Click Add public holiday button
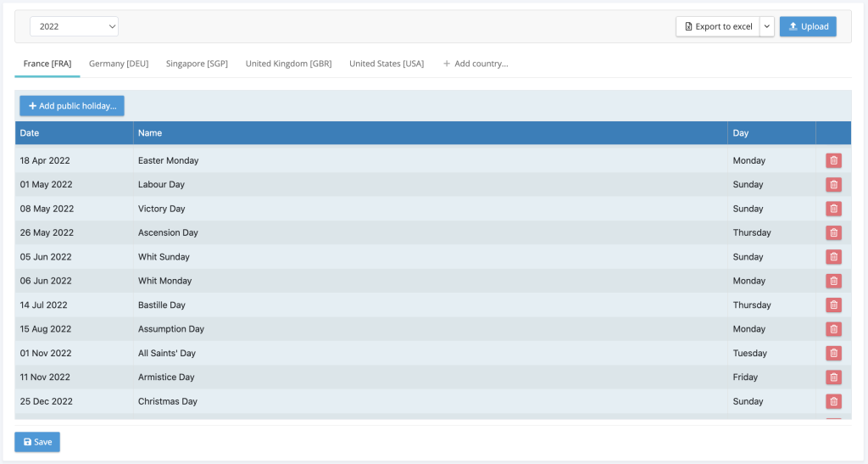 (72, 106)
